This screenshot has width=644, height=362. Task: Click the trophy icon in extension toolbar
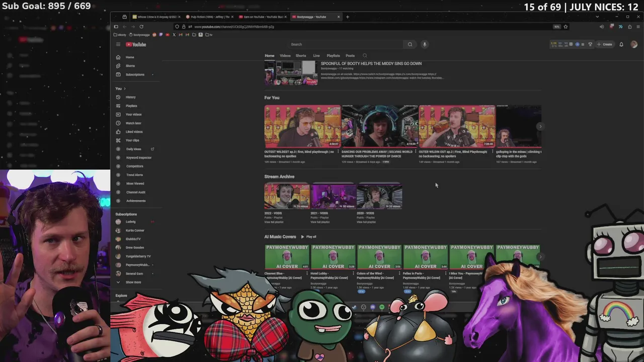point(590,44)
